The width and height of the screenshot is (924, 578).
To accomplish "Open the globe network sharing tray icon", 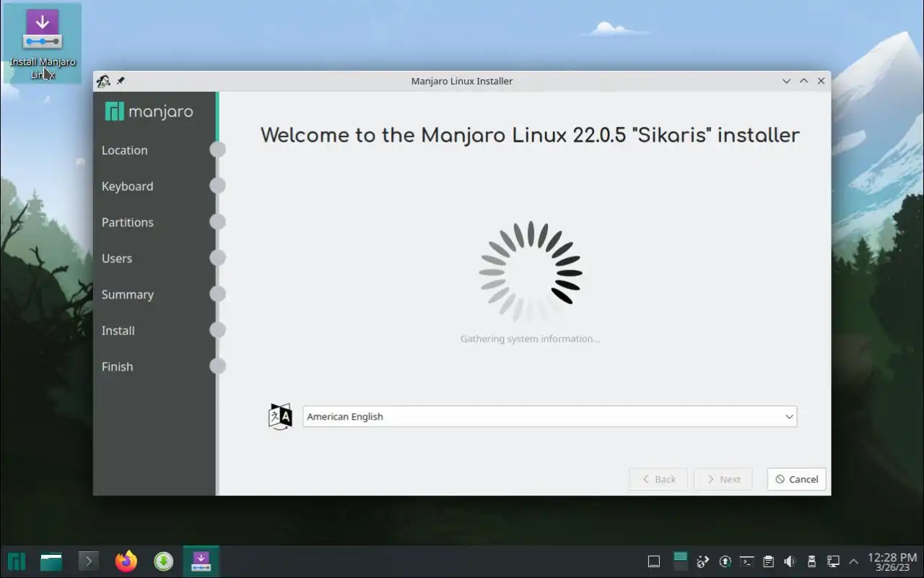I will (703, 561).
